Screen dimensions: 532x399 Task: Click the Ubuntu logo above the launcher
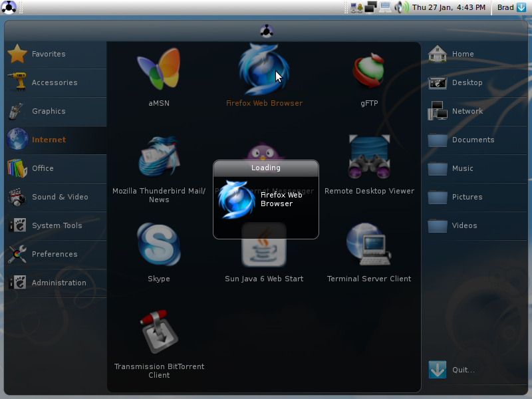267,31
